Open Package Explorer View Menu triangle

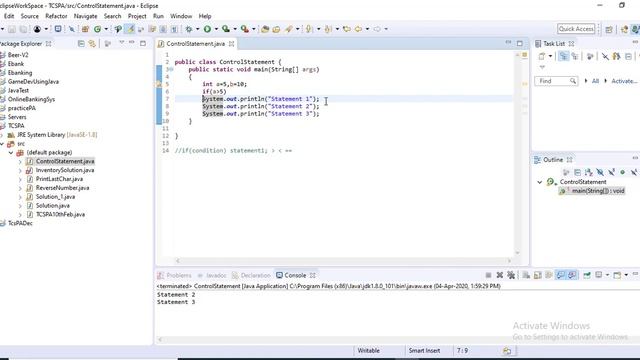pos(122,43)
